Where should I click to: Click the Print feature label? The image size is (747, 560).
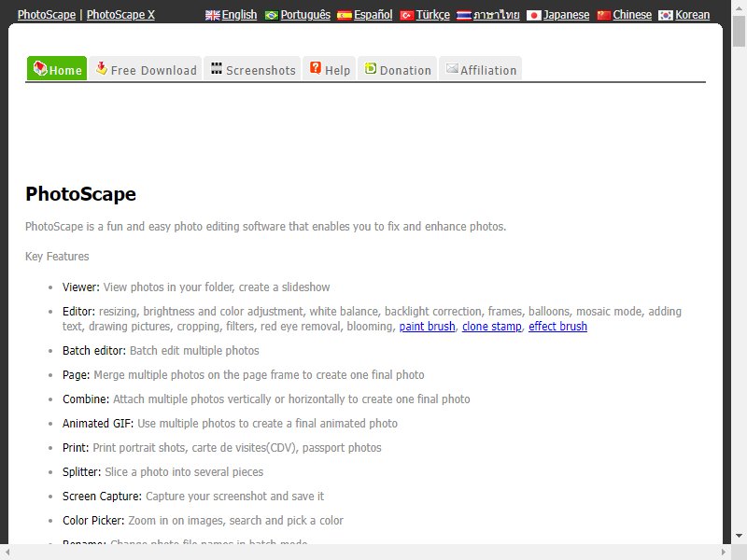click(76, 448)
